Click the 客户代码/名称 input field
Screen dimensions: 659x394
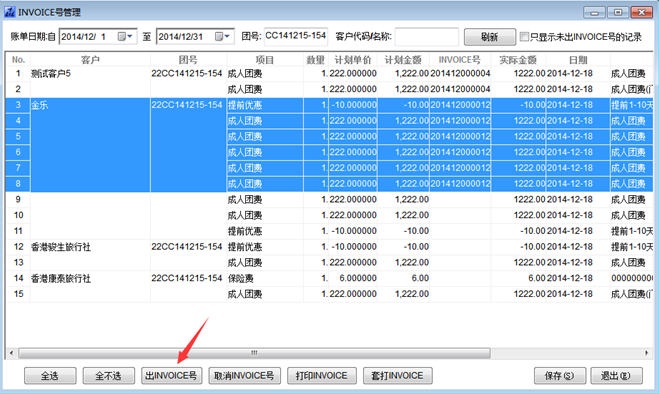click(x=427, y=37)
